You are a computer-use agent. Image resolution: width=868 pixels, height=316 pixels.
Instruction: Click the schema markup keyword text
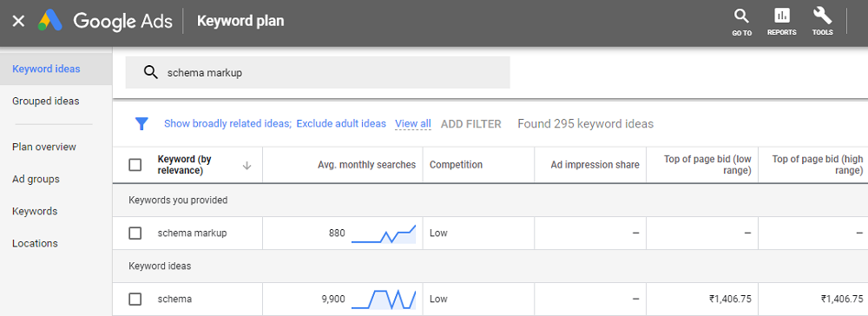pos(192,233)
